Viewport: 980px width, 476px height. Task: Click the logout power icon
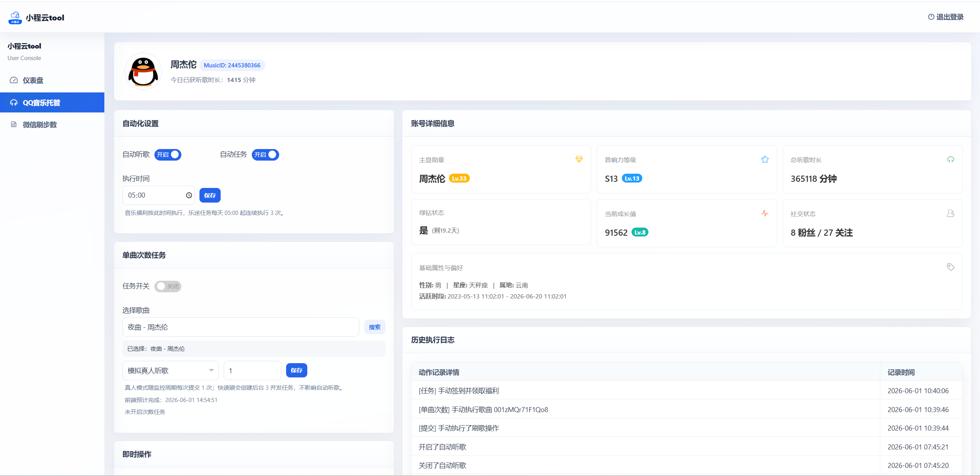pos(931,17)
